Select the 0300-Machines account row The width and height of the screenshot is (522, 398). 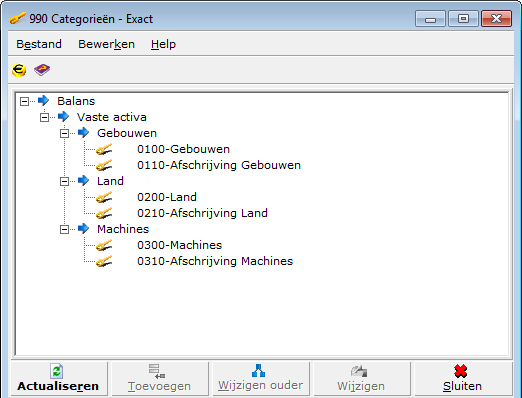coord(179,245)
